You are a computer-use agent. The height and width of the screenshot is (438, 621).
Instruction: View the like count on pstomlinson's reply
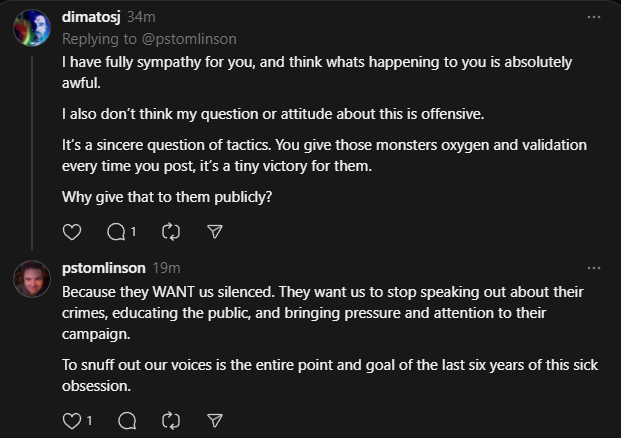tap(90, 421)
